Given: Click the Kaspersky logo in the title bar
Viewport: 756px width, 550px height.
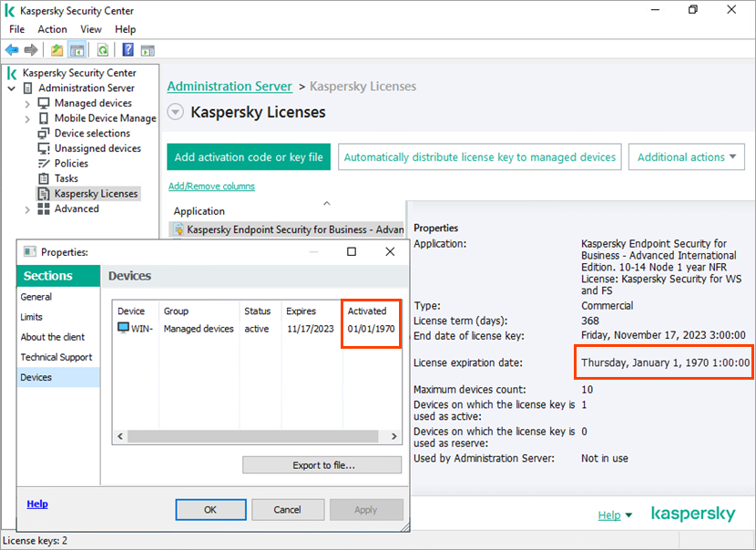Looking at the screenshot, I should point(11,10).
